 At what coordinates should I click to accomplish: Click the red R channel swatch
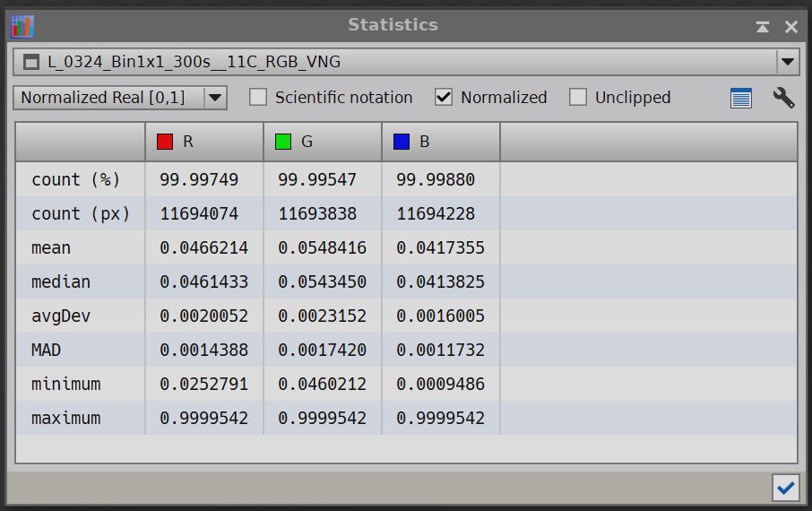click(165, 142)
